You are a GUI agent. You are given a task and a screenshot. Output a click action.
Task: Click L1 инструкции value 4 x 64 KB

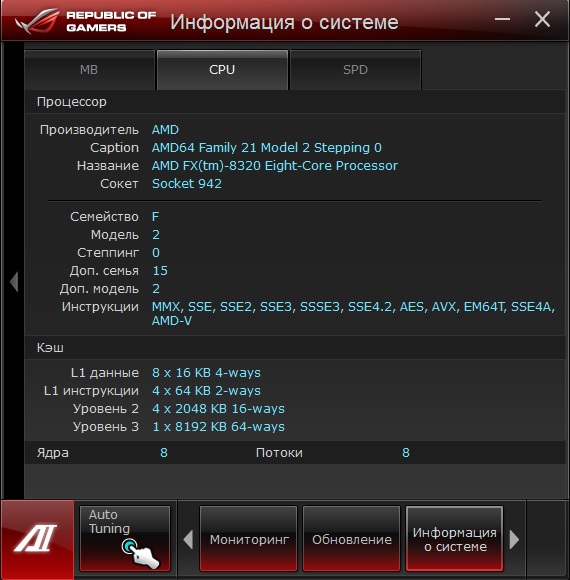point(206,391)
